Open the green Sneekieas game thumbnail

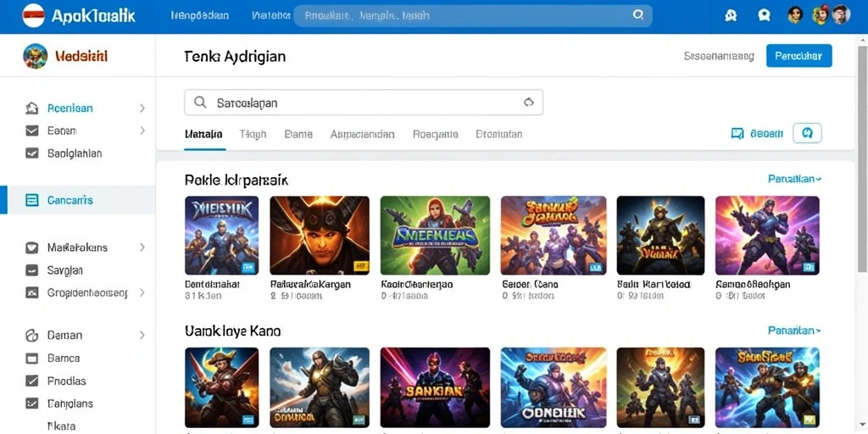pyautogui.click(x=435, y=236)
